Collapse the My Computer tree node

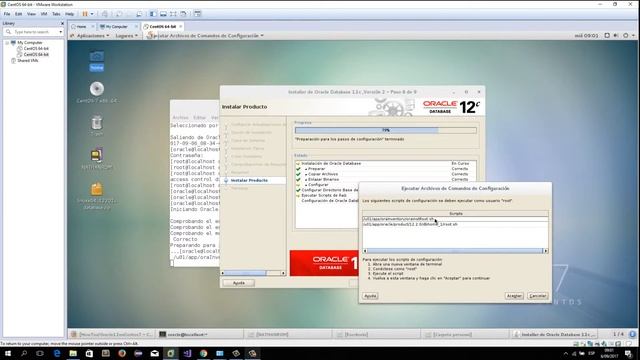coord(7,42)
